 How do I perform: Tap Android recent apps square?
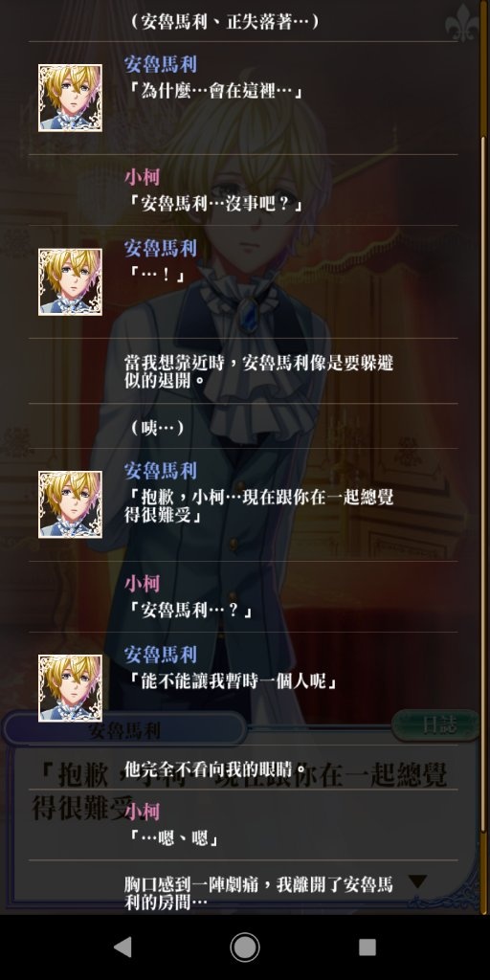click(x=367, y=947)
